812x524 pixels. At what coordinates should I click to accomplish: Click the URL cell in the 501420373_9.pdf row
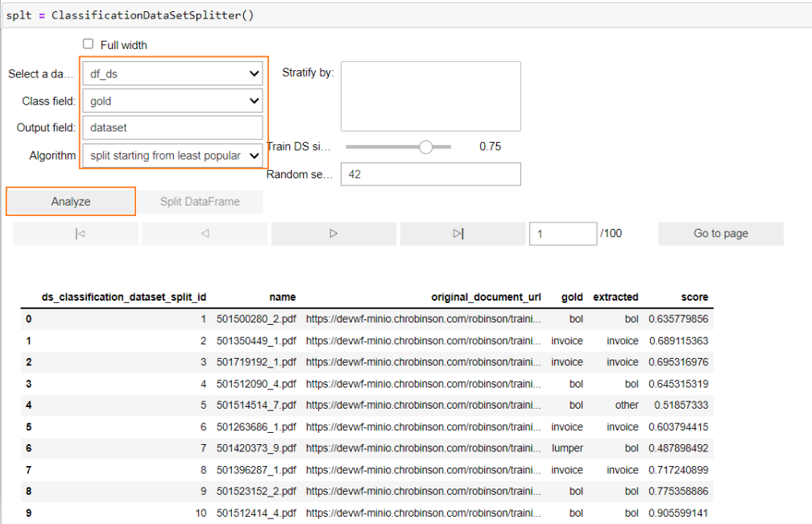pos(423,448)
